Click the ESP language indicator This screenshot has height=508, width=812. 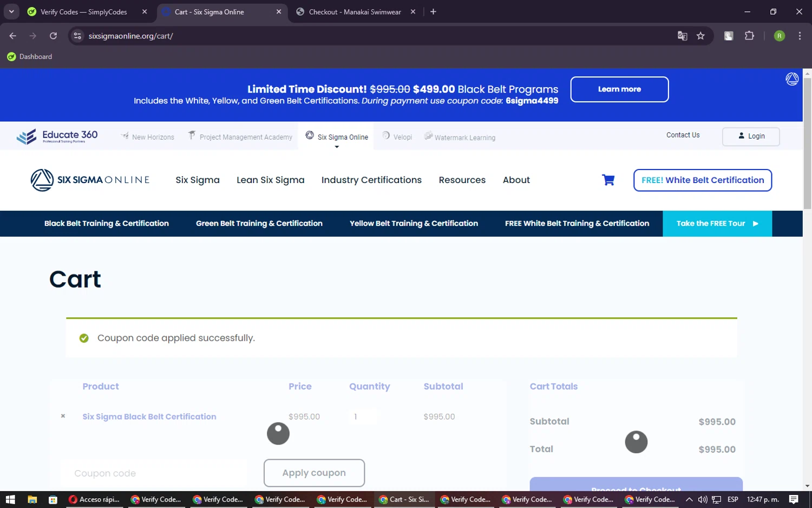(x=733, y=499)
